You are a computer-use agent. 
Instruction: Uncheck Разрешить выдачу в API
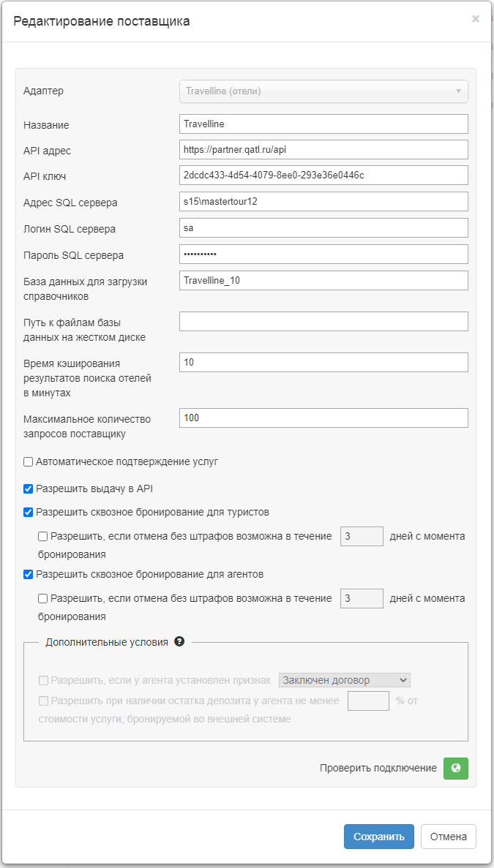pyautogui.click(x=29, y=488)
